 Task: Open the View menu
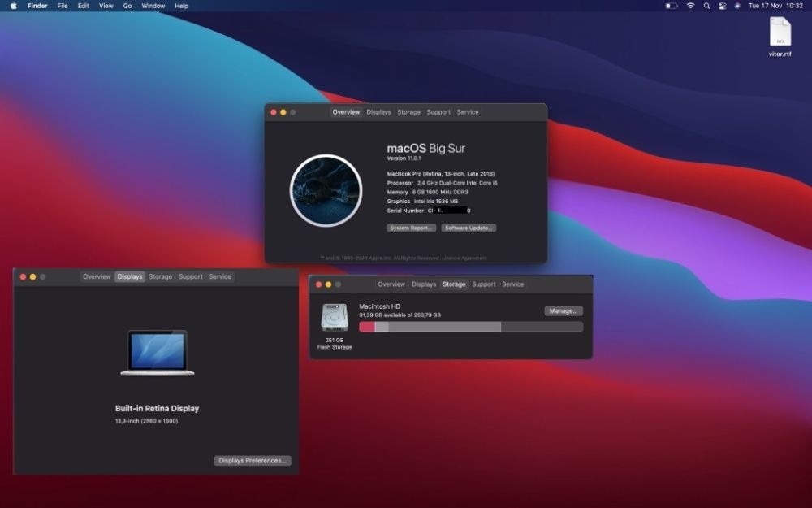pyautogui.click(x=106, y=6)
